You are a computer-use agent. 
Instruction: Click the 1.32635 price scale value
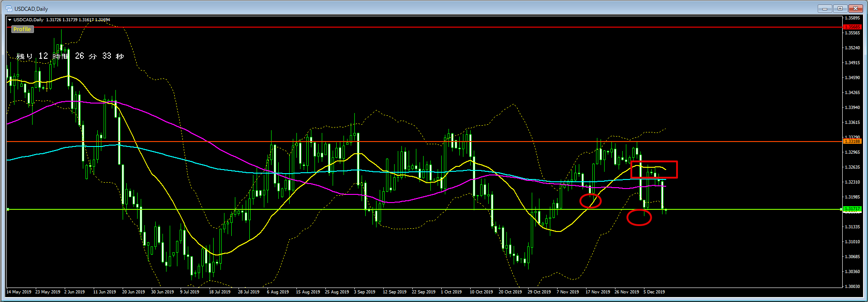tap(853, 167)
